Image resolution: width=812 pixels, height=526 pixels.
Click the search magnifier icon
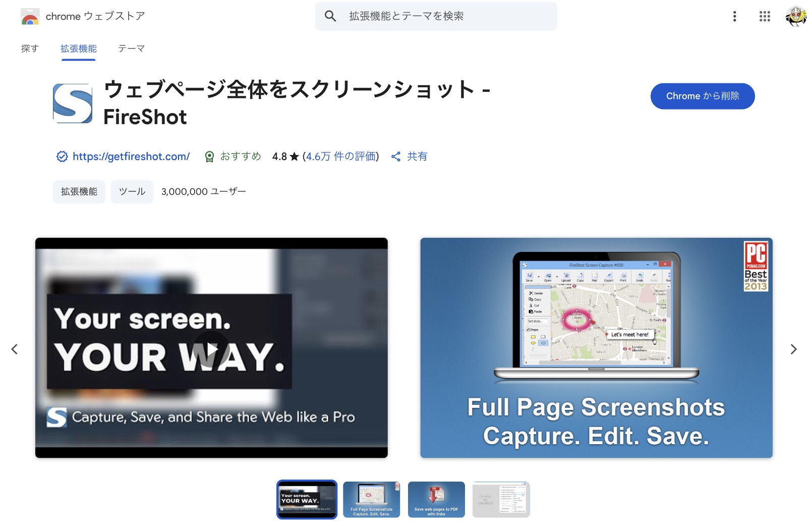330,16
